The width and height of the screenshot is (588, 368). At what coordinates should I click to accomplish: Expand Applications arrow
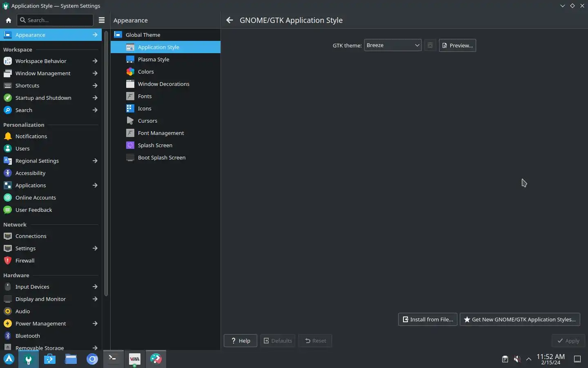[95, 185]
